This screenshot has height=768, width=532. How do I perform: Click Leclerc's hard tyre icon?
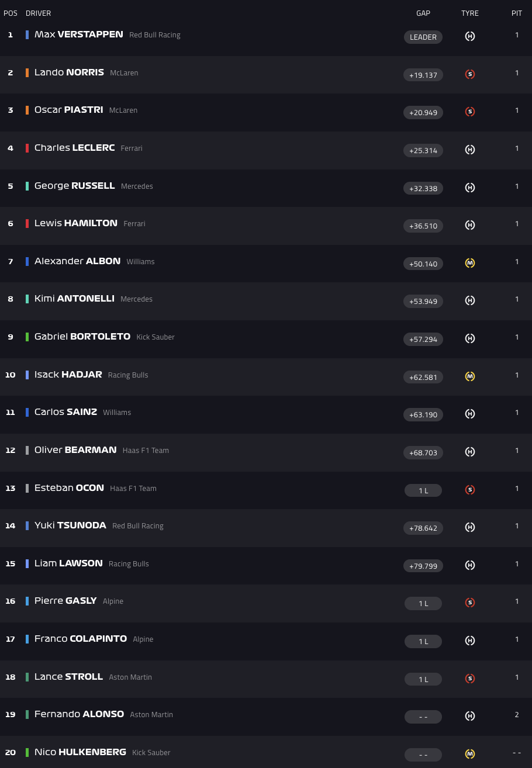470,150
